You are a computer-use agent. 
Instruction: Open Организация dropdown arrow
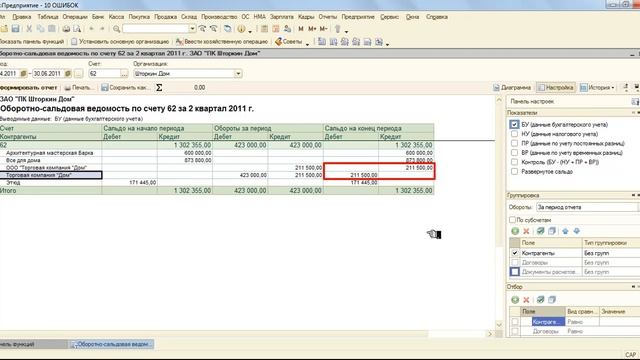click(238, 73)
